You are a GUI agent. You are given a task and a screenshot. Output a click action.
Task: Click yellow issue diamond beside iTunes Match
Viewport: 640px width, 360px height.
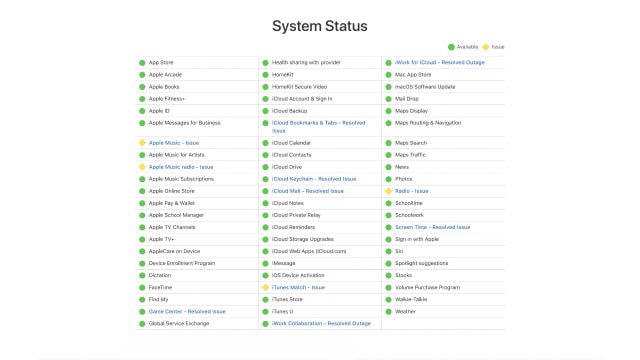click(265, 287)
